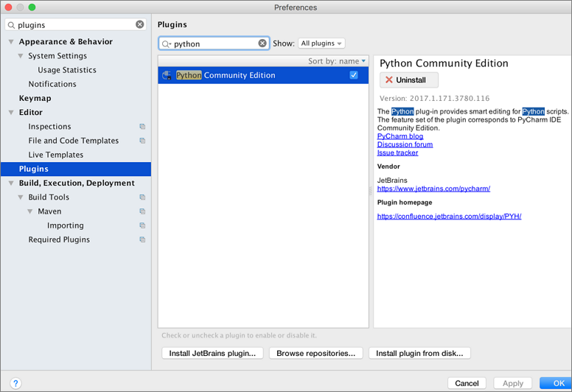This screenshot has width=572, height=392.
Task: Focus the settings search field containing 'plugins'
Action: 76,24
